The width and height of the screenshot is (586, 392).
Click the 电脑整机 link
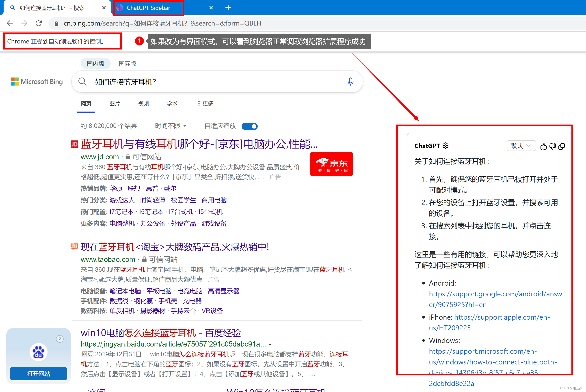[x=122, y=224]
